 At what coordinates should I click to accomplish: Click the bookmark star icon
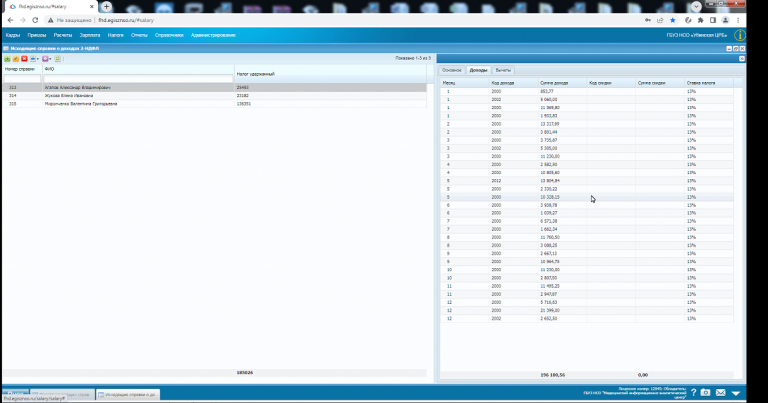coord(672,20)
